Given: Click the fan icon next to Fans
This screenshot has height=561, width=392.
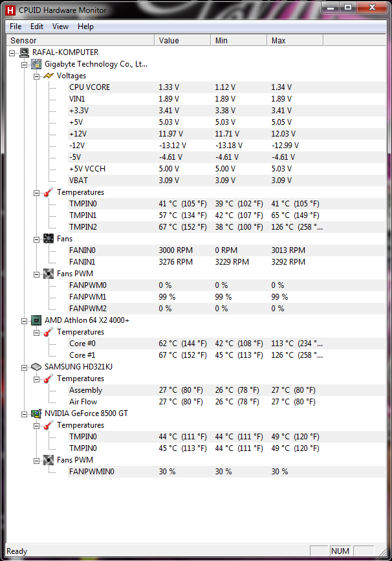Looking at the screenshot, I should (x=49, y=239).
